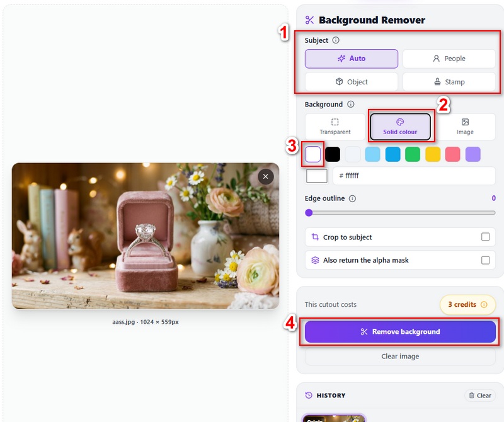Viewport: 504px width, 422px height.
Task: Focus the hex colour ffffff field
Action: point(414,176)
